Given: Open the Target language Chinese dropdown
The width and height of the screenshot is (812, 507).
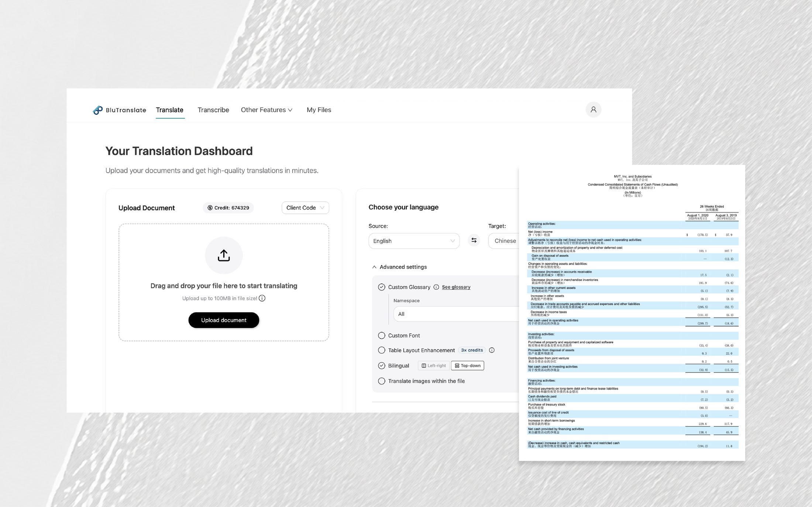Looking at the screenshot, I should 504,241.
